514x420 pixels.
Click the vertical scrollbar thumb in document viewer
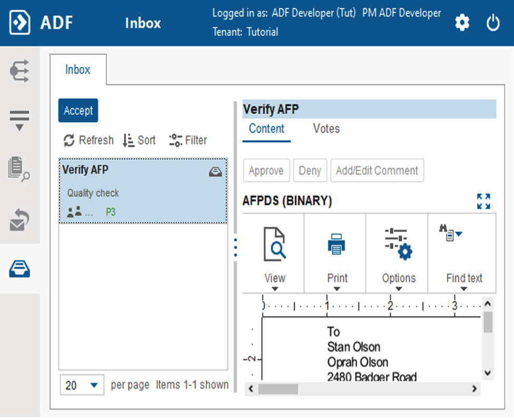(488, 322)
